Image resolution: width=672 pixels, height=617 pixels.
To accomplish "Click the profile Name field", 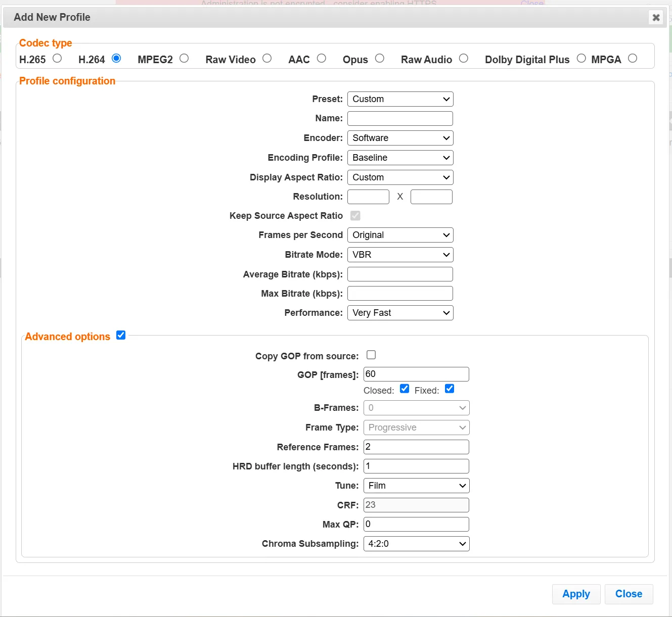I will 400,118.
